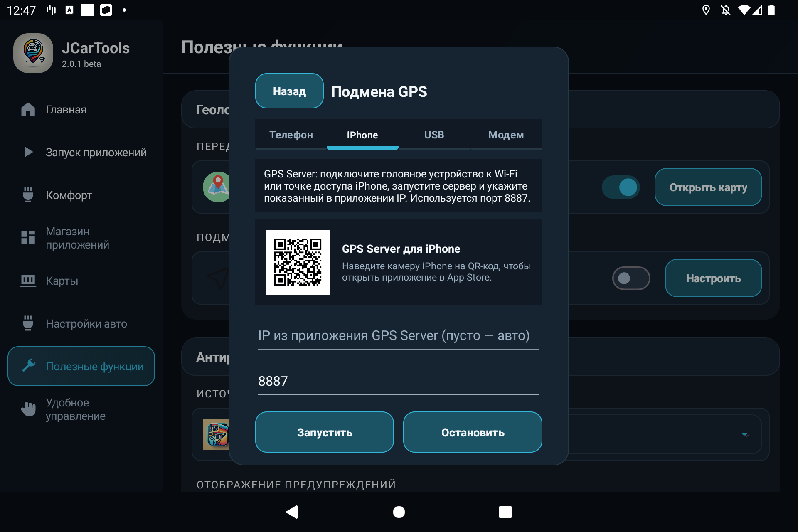Click the play icon for Запуск приложений

click(28, 152)
